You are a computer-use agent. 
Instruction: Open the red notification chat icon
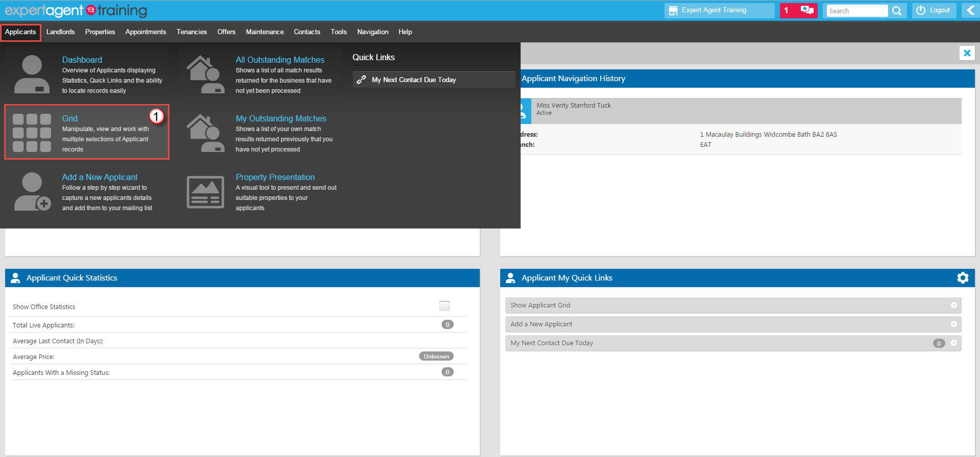[807, 10]
